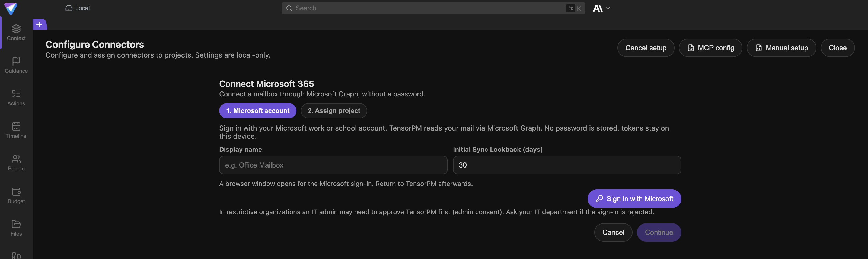Click Cancel setup button
The width and height of the screenshot is (868, 259).
(x=646, y=48)
